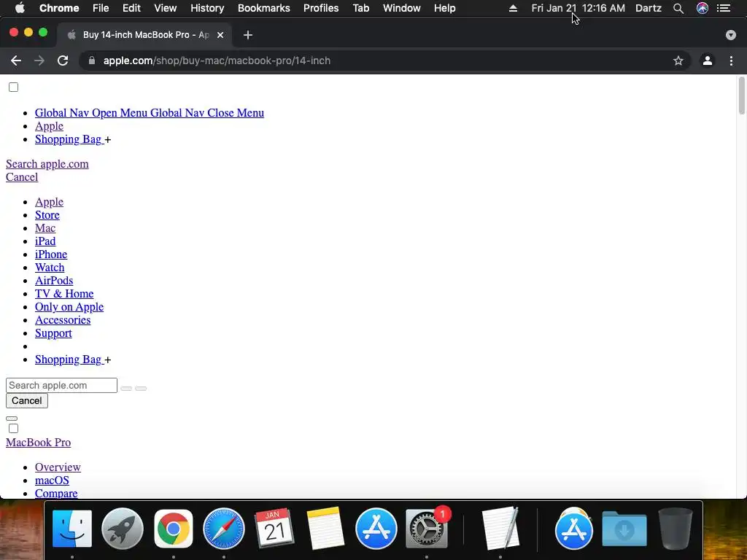This screenshot has height=560, width=747.
Task: Open the tab search dropdown arrow
Action: tap(730, 35)
